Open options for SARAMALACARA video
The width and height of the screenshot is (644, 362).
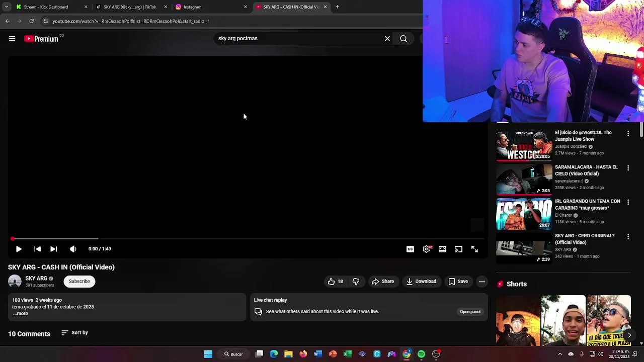tap(628, 168)
